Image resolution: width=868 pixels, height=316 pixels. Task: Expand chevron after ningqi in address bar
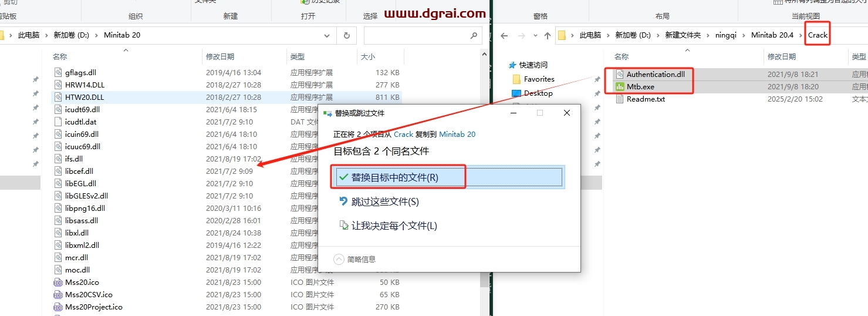pyautogui.click(x=744, y=35)
